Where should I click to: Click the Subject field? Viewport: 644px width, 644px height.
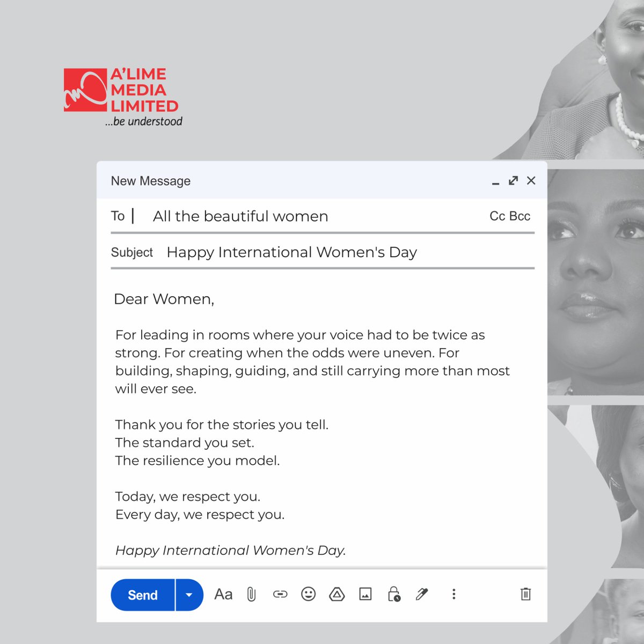(323, 252)
